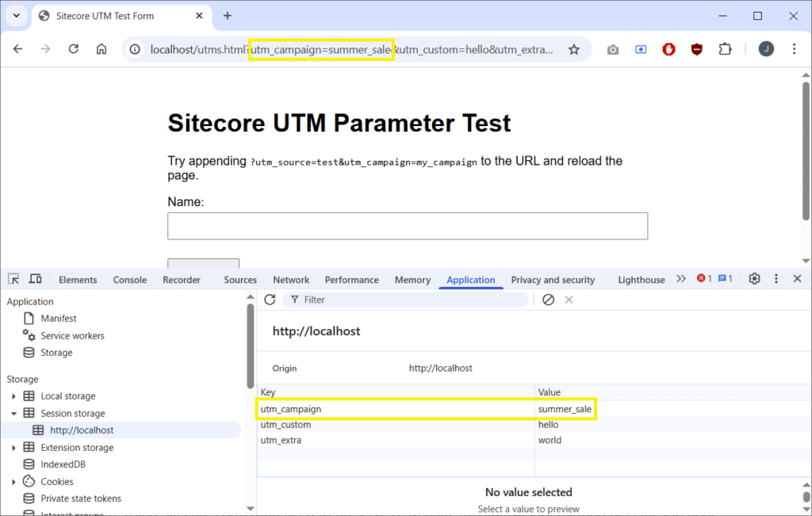Collapse the Session storage tree node
812x516 pixels.
point(13,414)
